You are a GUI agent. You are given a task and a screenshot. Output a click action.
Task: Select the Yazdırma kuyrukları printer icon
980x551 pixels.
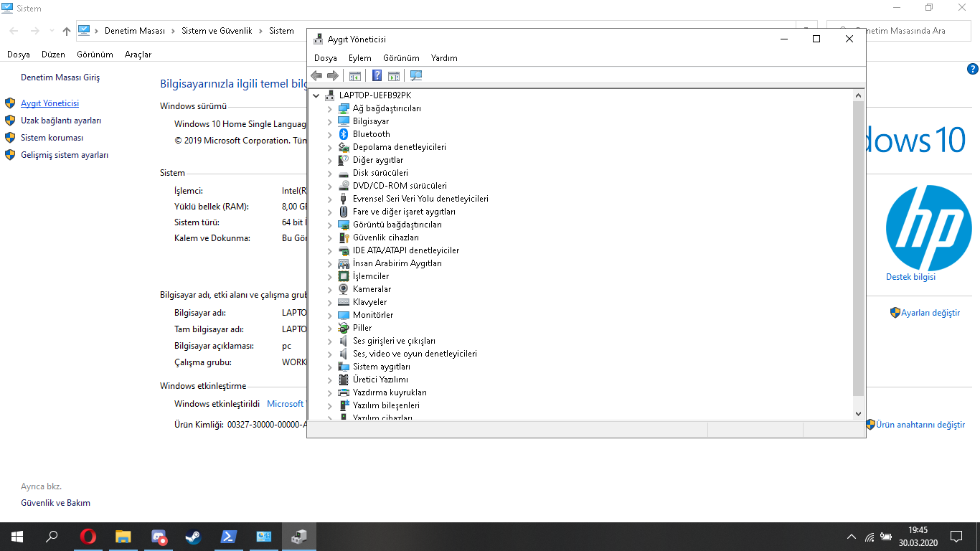pos(344,392)
